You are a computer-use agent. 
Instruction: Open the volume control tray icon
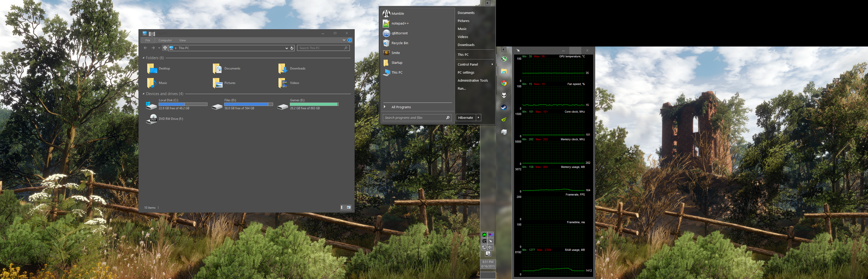coord(491,247)
